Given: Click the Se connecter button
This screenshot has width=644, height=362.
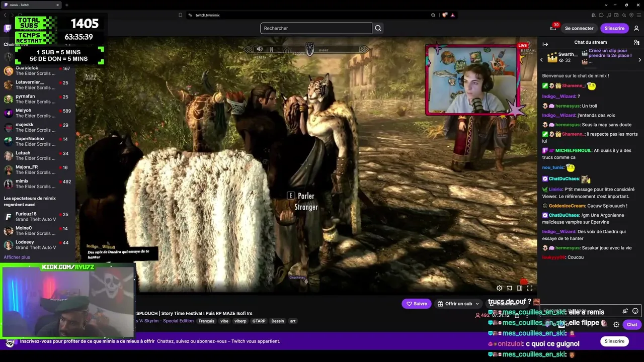Looking at the screenshot, I should click(579, 28).
